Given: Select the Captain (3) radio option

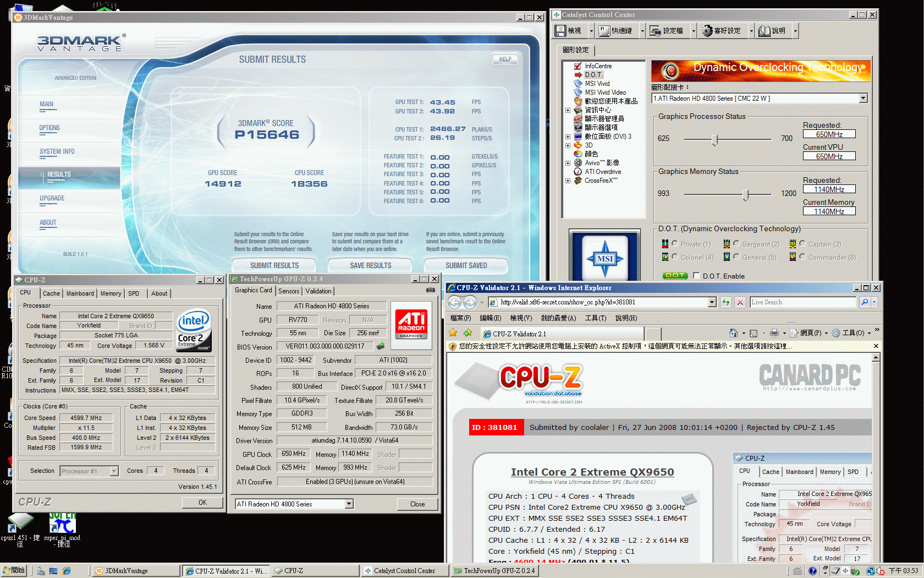Looking at the screenshot, I should click(802, 243).
